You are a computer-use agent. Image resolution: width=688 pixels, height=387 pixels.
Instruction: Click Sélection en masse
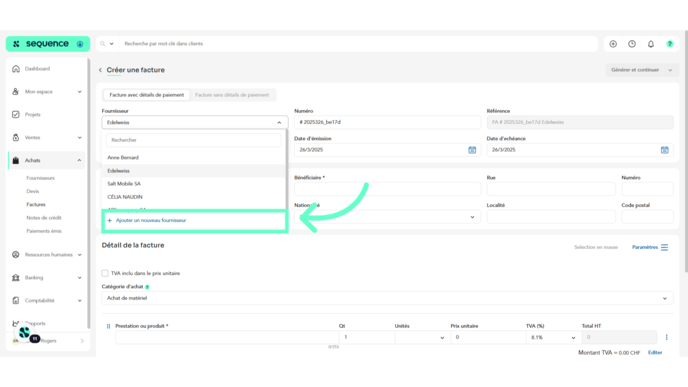596,247
